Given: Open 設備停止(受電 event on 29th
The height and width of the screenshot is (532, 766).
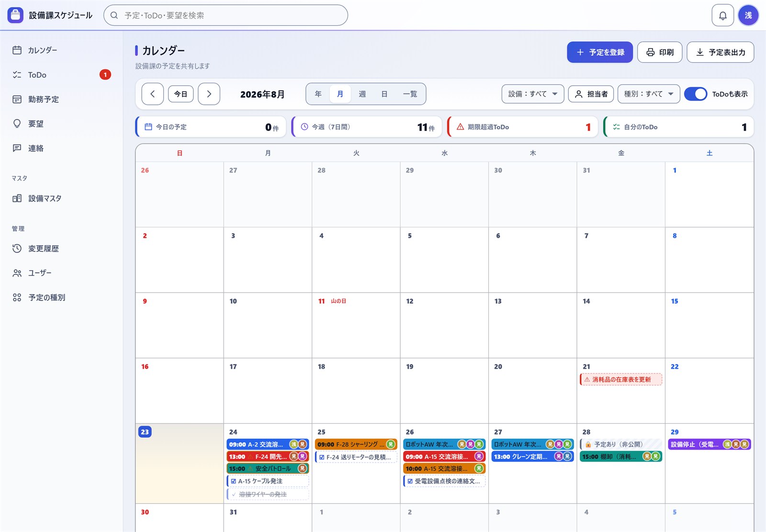Looking at the screenshot, I should tap(710, 444).
